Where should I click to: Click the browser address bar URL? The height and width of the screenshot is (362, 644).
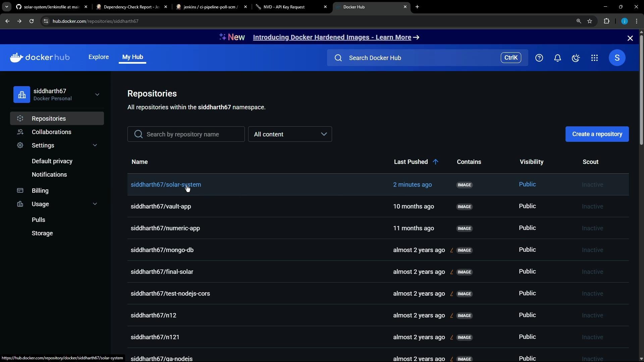click(x=96, y=21)
